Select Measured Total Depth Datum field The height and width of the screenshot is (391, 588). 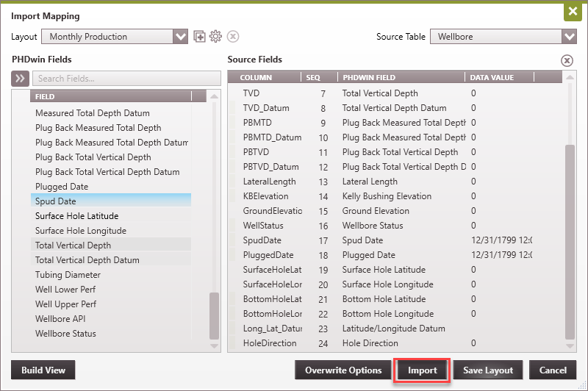[x=111, y=113]
